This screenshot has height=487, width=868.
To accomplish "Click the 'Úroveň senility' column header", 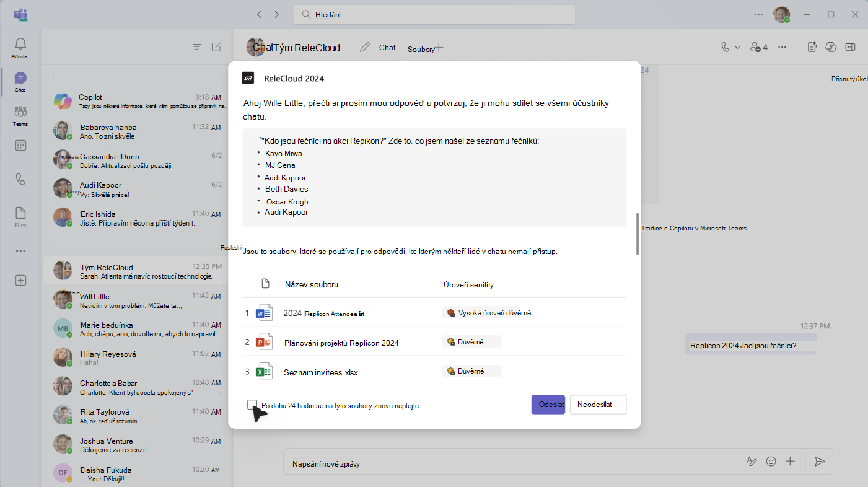I will click(468, 284).
